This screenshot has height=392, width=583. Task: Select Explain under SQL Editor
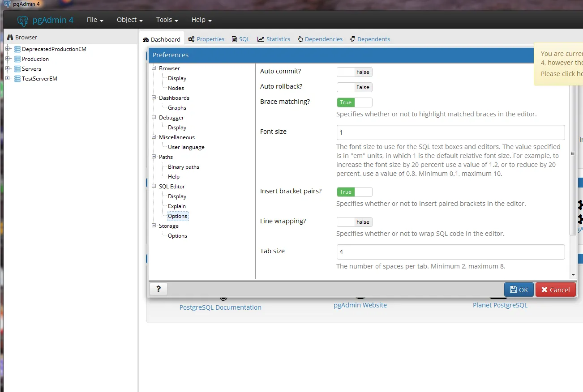(x=177, y=206)
